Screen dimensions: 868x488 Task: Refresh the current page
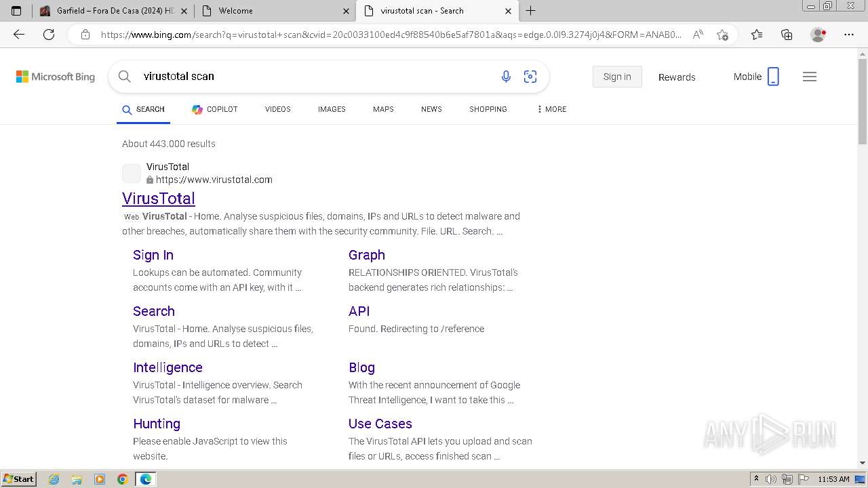49,35
